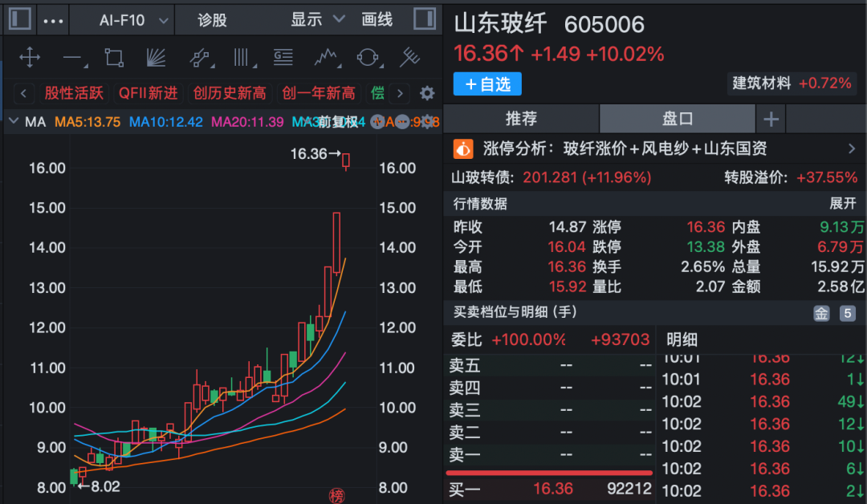The height and width of the screenshot is (504, 867).
Task: Select the rake erase drawing tool
Action: 410,58
